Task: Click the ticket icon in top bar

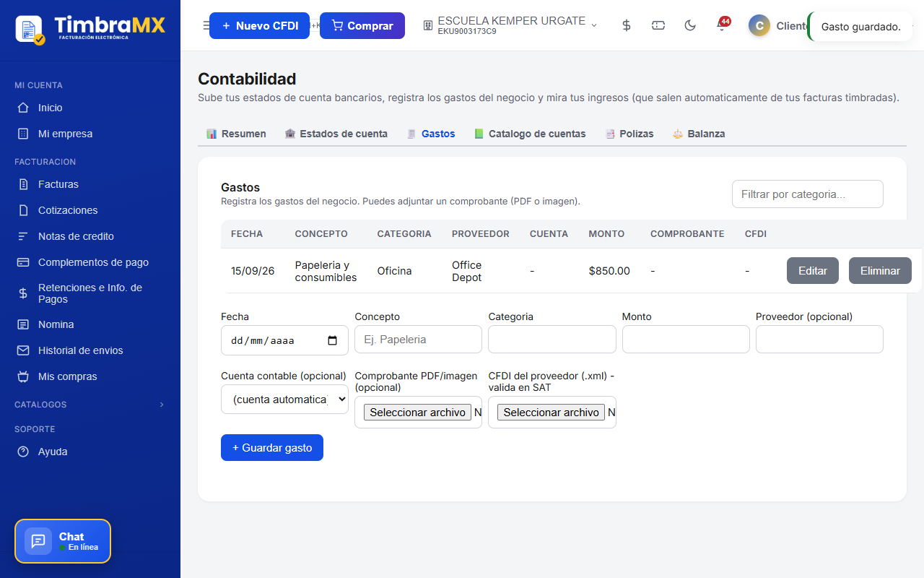Action: [658, 25]
